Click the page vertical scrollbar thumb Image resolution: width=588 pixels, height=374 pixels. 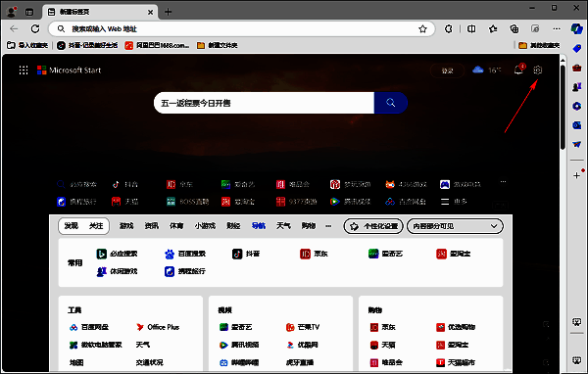pos(563,107)
